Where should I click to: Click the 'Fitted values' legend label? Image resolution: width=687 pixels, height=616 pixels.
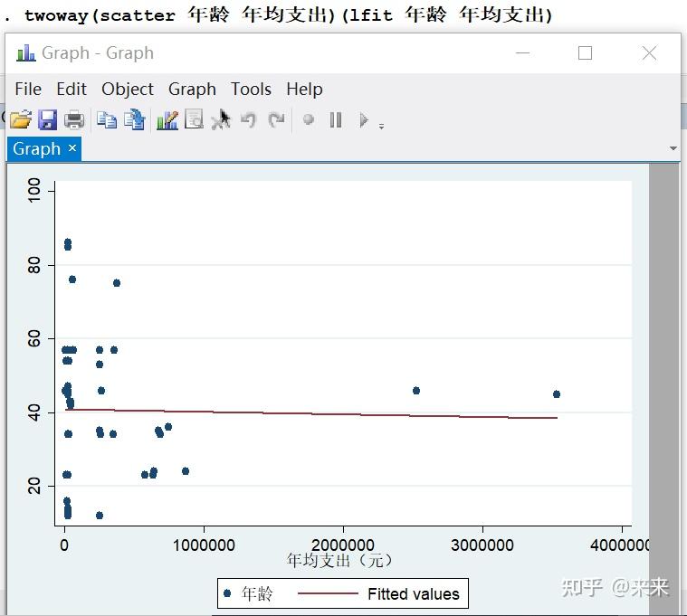(x=414, y=594)
